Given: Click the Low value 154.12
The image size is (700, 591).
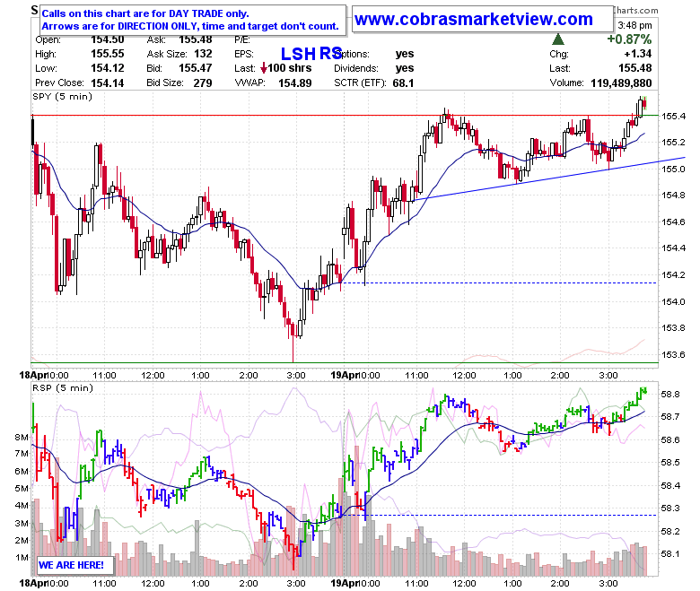Looking at the screenshot, I should click(108, 68).
